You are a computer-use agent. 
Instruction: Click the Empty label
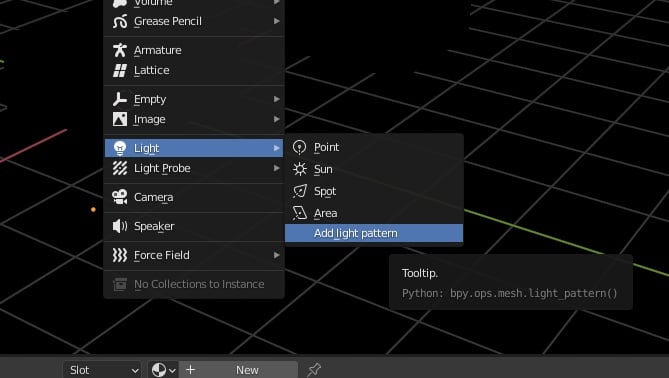pyautogui.click(x=150, y=99)
